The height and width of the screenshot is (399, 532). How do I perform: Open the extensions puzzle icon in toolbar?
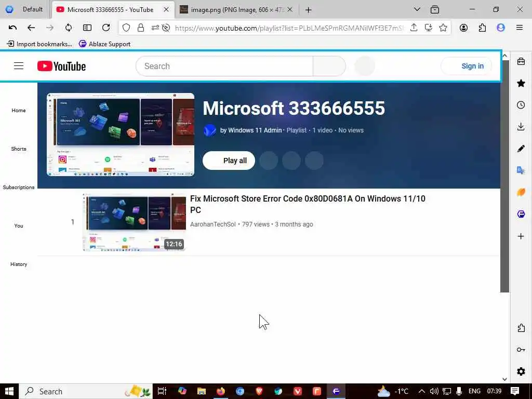(x=482, y=28)
